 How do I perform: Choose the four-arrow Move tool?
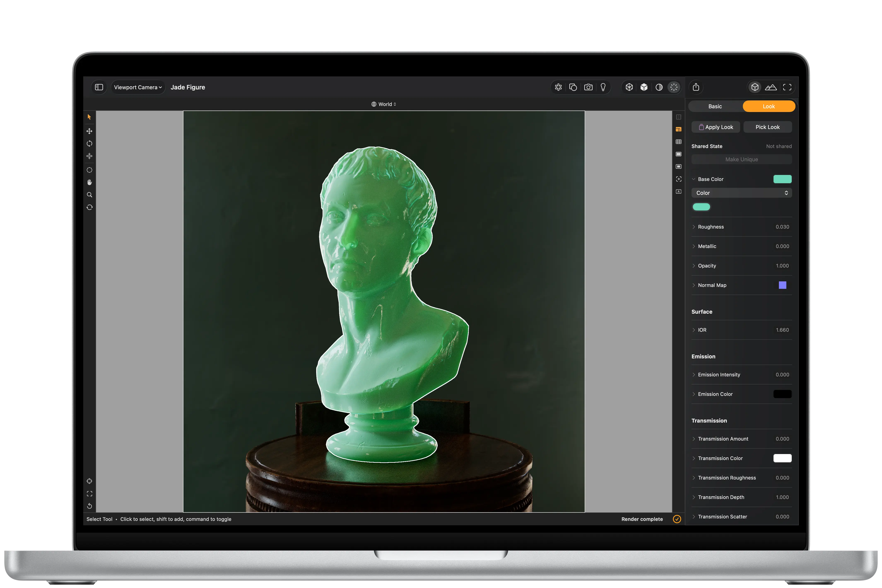(89, 131)
